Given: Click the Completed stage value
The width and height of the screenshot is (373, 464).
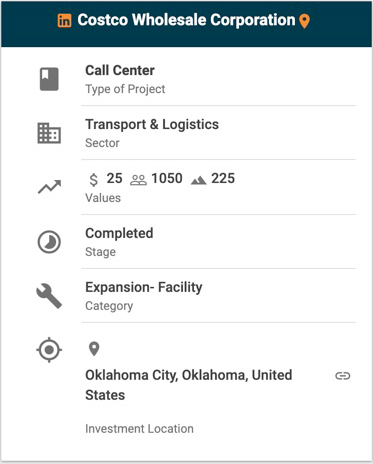Looking at the screenshot, I should 119,233.
